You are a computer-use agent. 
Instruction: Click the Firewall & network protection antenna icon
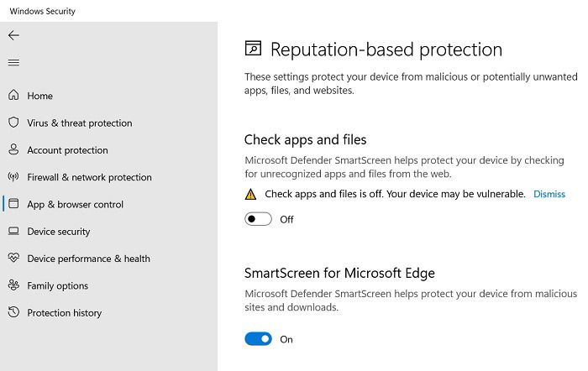13,176
